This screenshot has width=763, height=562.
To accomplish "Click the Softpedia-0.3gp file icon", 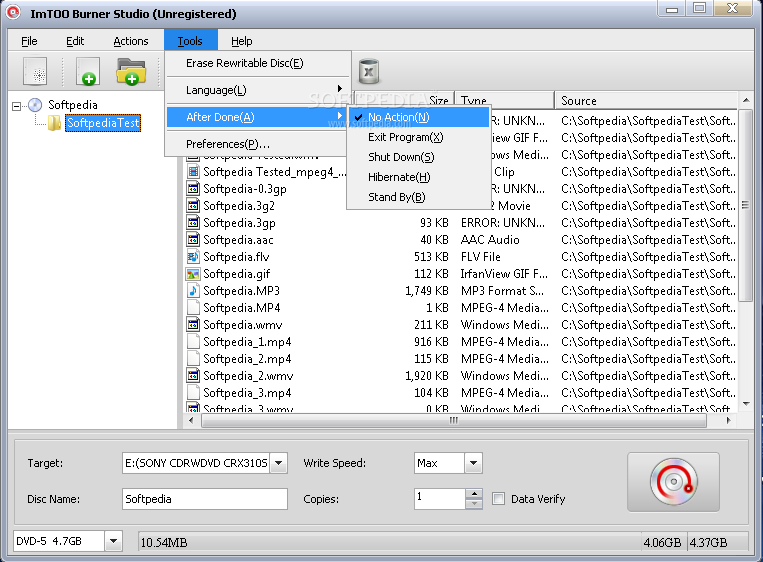I will [193, 189].
